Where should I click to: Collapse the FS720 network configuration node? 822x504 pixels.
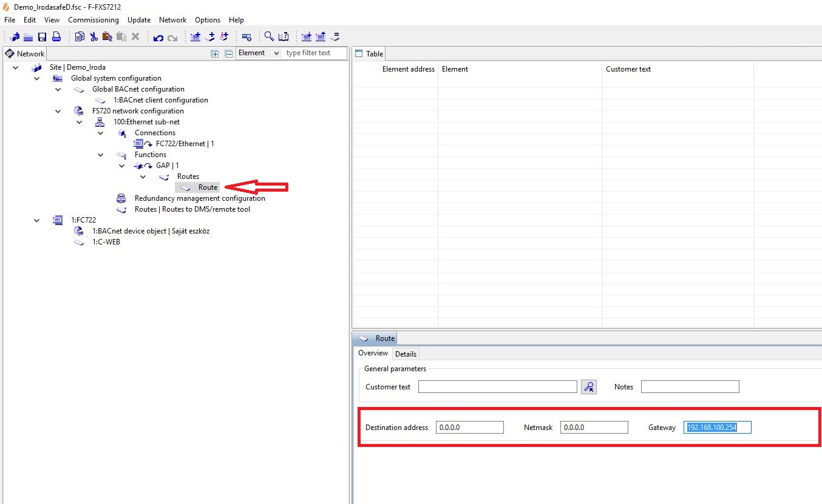click(x=58, y=111)
